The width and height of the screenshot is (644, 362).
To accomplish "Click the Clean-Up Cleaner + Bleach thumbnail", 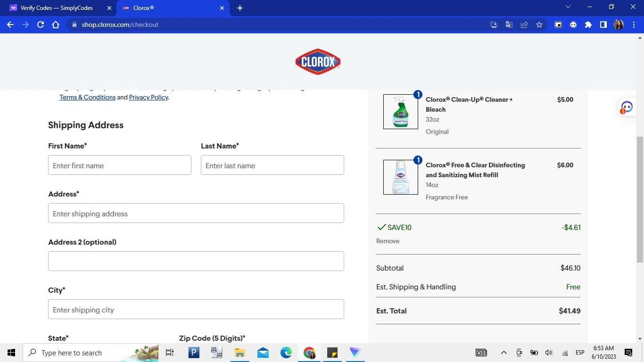I will click(401, 112).
